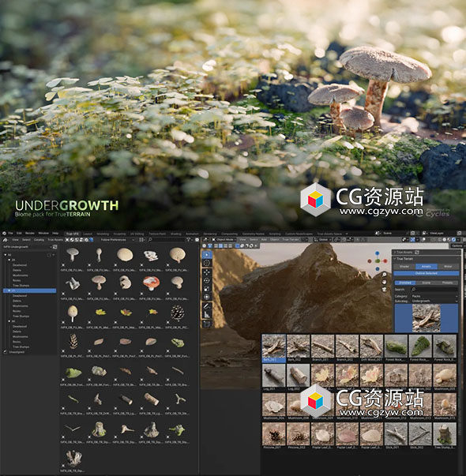Select the Select Box tool in viewport

point(207,255)
